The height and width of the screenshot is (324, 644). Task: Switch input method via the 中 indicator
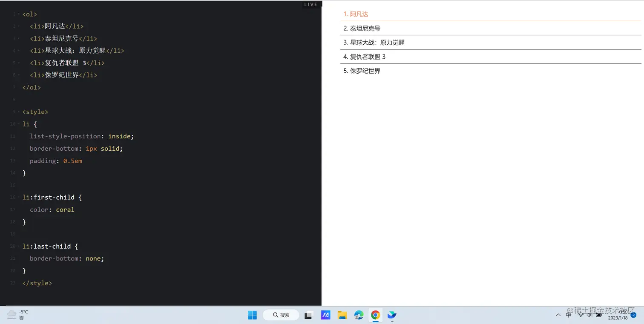click(x=569, y=315)
